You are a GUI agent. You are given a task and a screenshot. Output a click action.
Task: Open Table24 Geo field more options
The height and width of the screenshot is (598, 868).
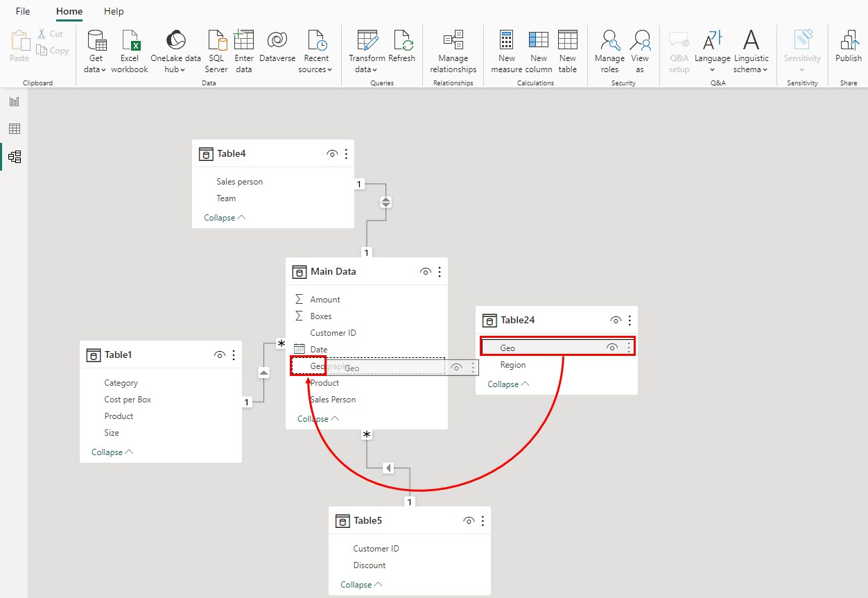629,348
